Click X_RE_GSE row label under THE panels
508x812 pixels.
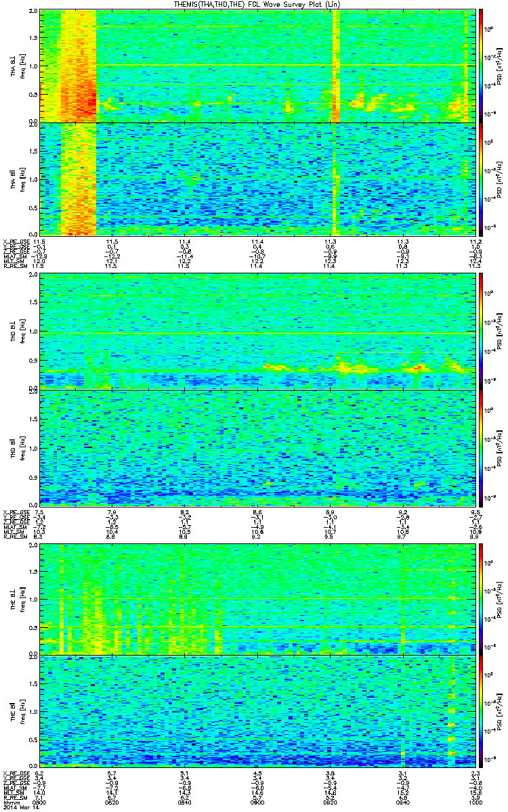tap(16, 773)
